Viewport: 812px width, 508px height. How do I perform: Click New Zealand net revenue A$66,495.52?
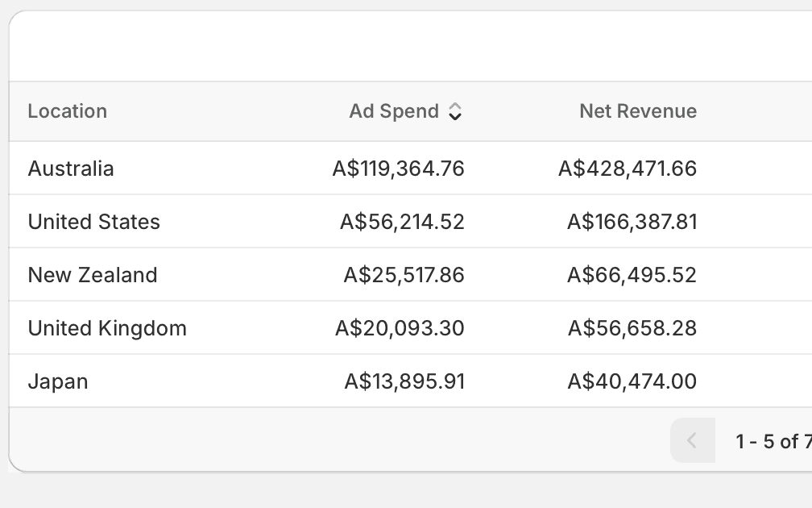[632, 275]
